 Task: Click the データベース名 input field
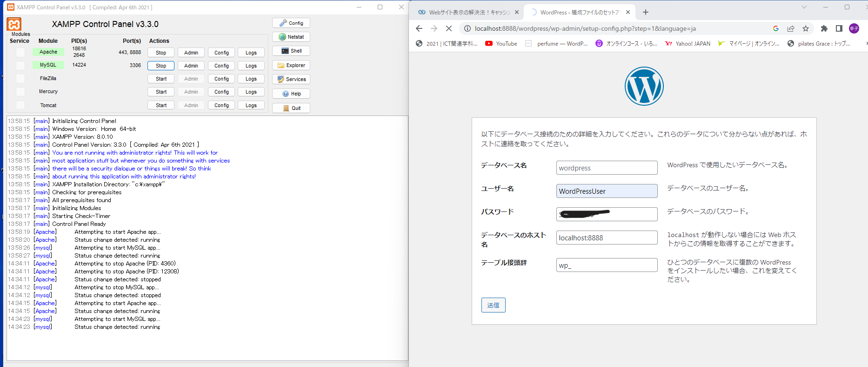click(x=607, y=168)
